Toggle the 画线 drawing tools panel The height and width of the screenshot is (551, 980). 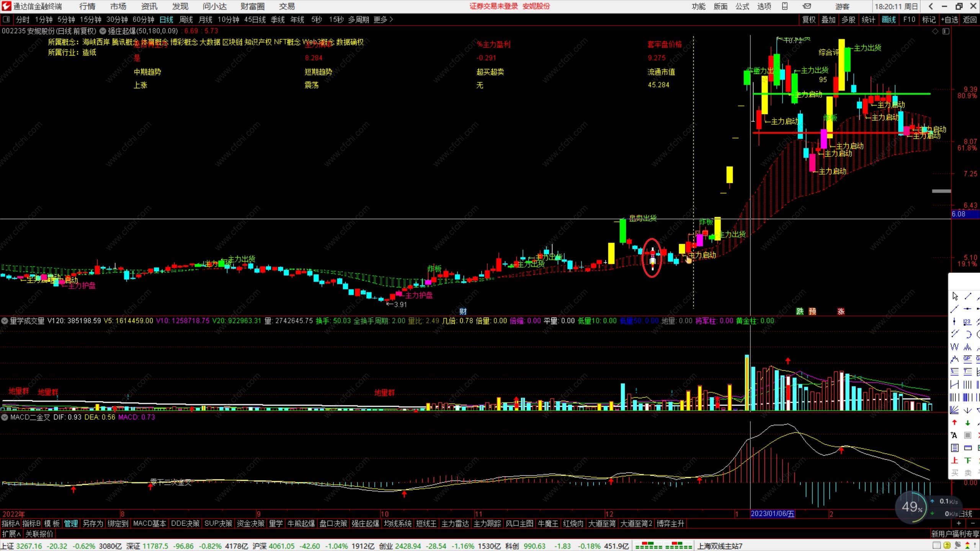coord(889,20)
